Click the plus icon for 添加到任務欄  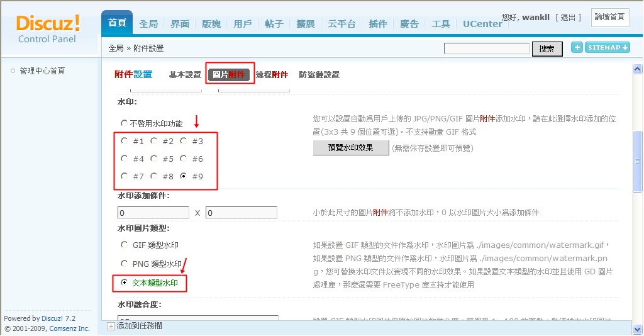click(111, 326)
